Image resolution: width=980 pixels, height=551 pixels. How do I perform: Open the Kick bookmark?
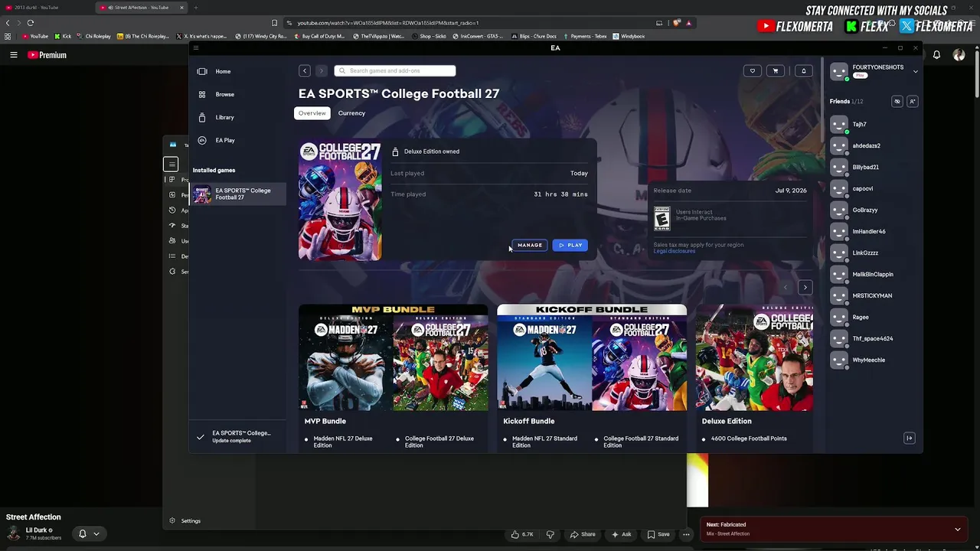[63, 36]
